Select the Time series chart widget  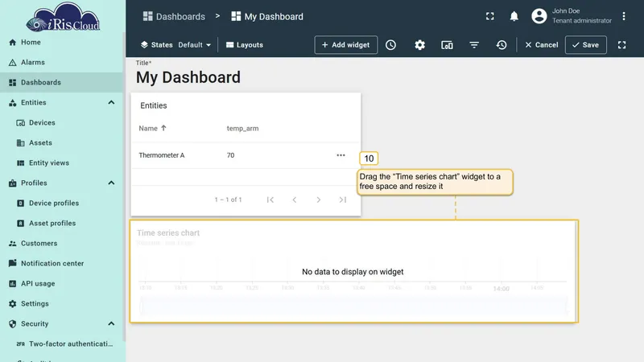354,271
